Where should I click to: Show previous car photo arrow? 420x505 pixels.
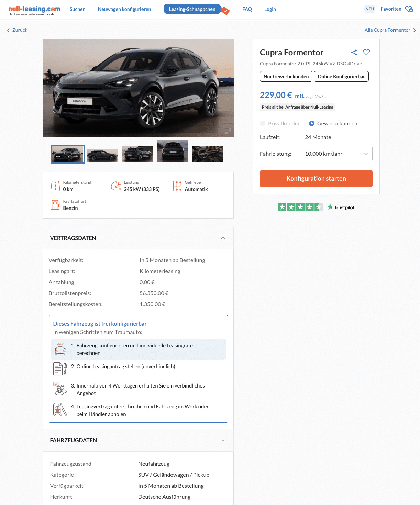coord(52,88)
